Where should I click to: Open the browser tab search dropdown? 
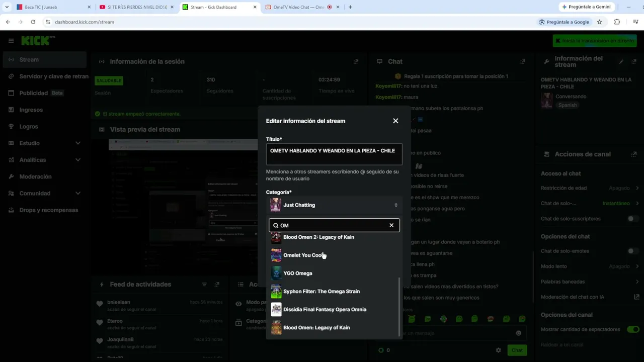7,7
